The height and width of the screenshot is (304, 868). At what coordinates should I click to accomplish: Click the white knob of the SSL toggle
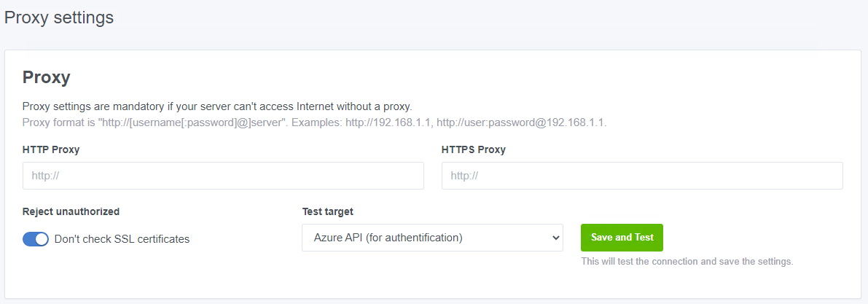click(x=42, y=239)
